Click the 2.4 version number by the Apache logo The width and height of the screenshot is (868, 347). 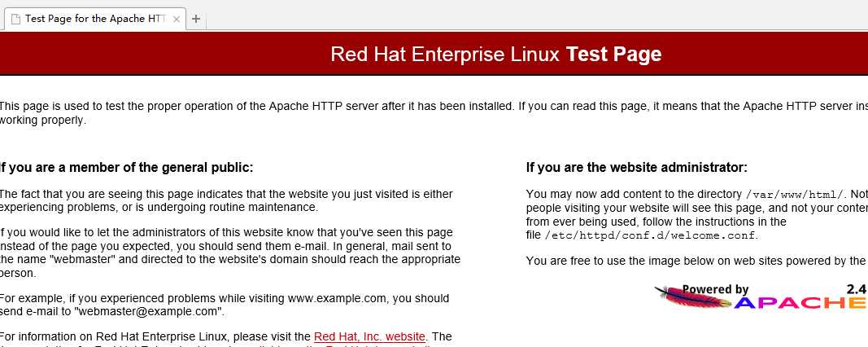coord(857,289)
